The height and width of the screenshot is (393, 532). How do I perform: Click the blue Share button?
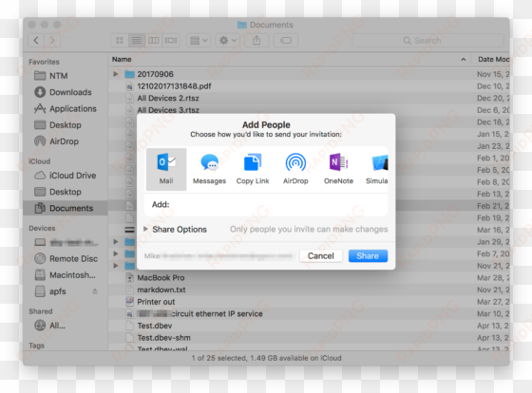click(368, 256)
